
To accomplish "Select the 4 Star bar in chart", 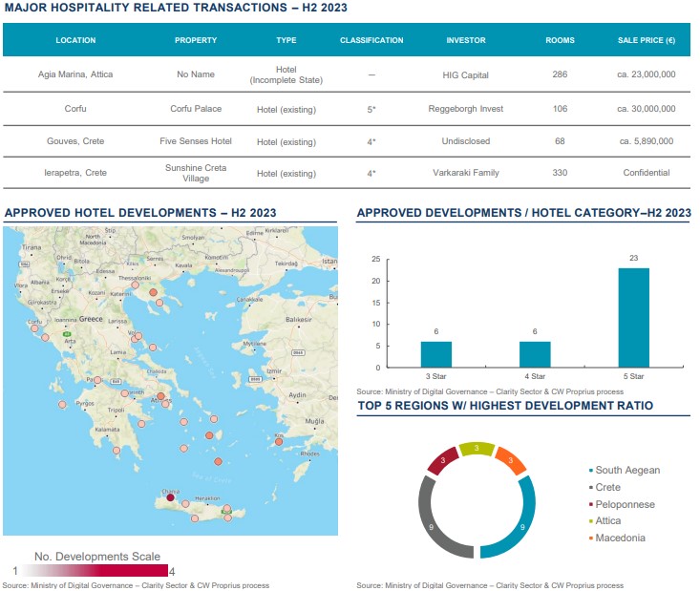I will coord(534,354).
